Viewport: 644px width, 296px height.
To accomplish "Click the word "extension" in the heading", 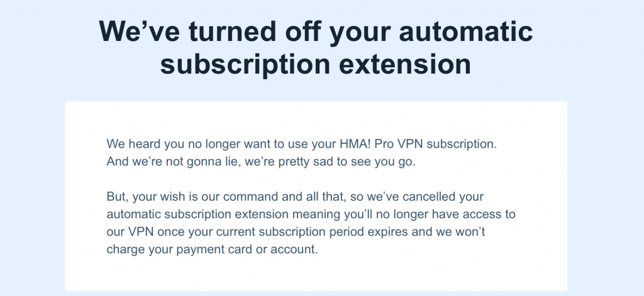I will pyautogui.click(x=405, y=64).
